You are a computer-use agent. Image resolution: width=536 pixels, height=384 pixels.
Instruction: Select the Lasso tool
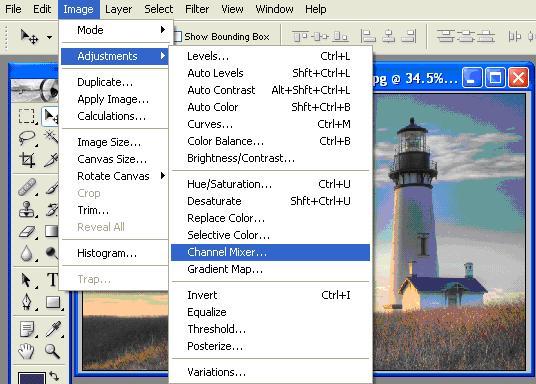click(27, 138)
